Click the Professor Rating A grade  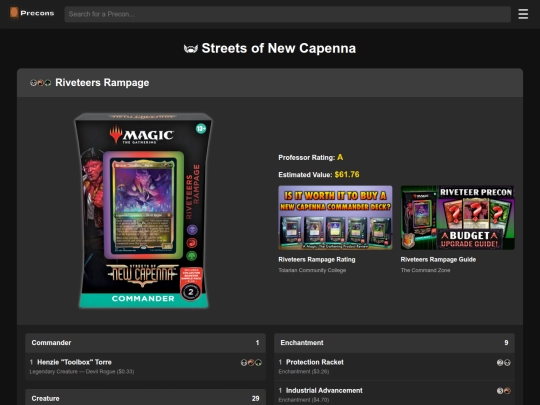coord(340,157)
